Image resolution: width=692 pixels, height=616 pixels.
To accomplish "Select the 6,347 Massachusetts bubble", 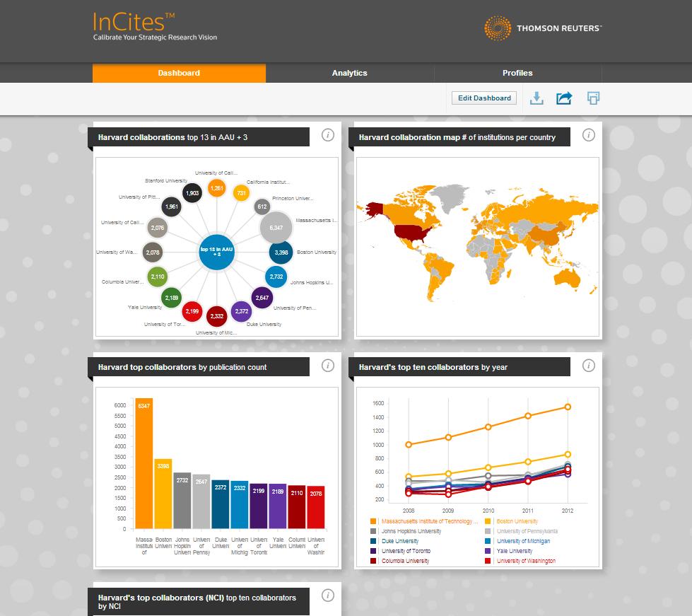I will pyautogui.click(x=276, y=228).
